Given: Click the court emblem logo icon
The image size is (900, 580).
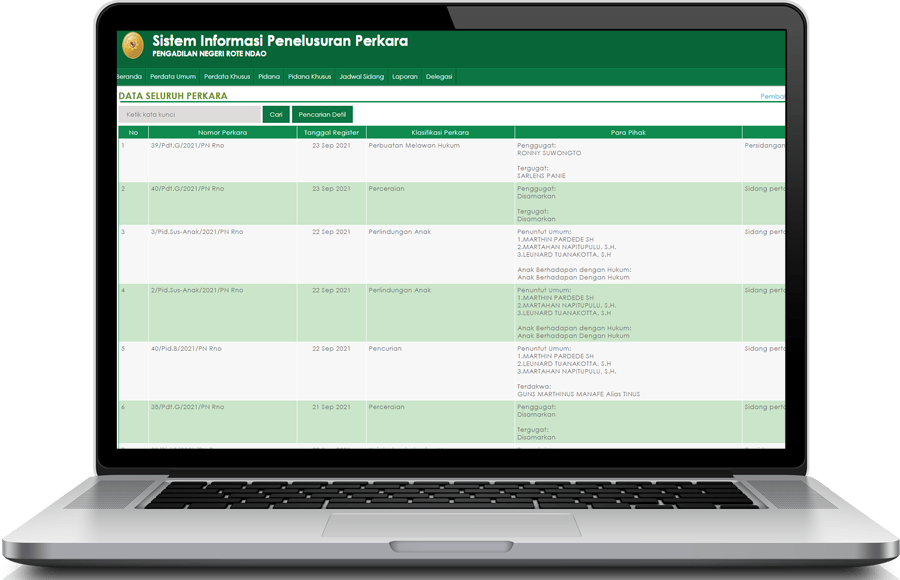Looking at the screenshot, I should (132, 46).
